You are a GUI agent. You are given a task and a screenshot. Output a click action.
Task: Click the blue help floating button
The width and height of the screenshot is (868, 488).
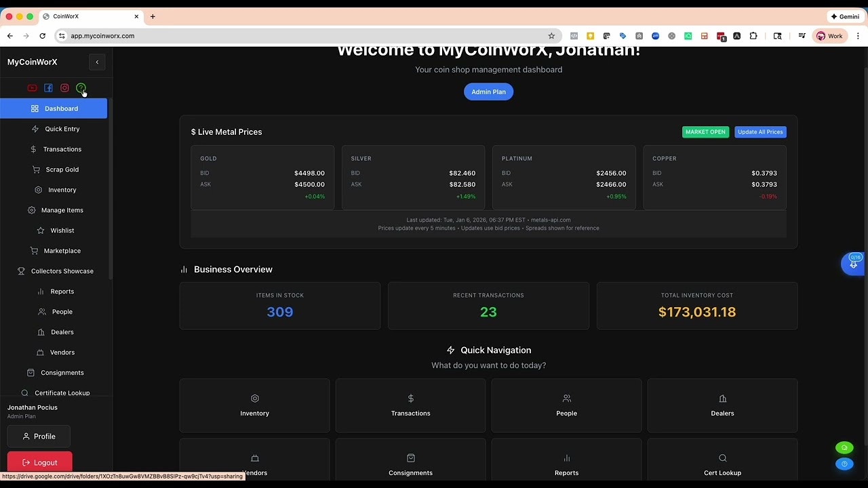pyautogui.click(x=844, y=464)
